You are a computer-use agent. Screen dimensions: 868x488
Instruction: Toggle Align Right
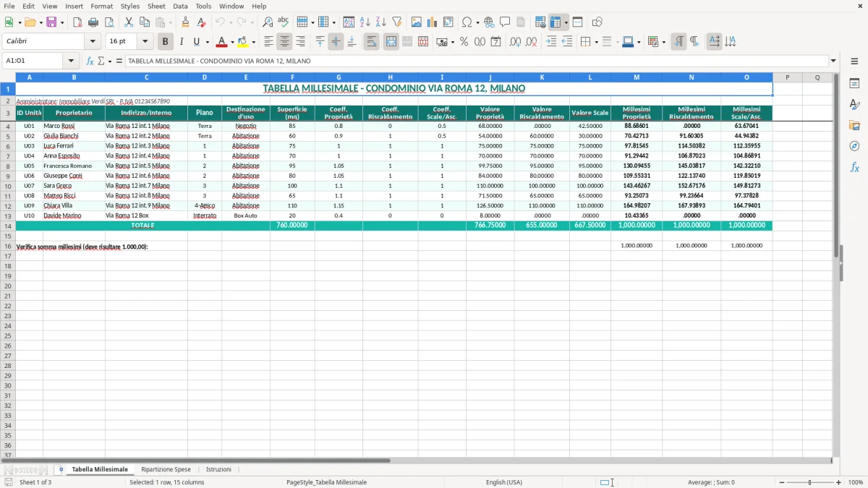(x=301, y=42)
